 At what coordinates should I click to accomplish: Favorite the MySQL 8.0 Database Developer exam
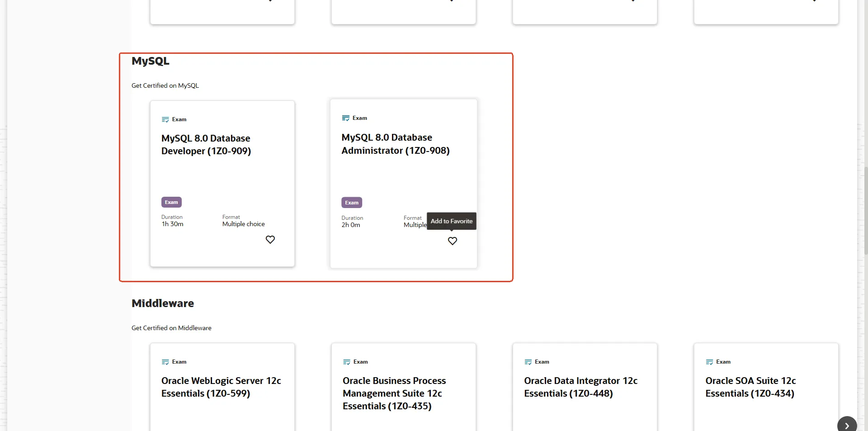point(270,240)
